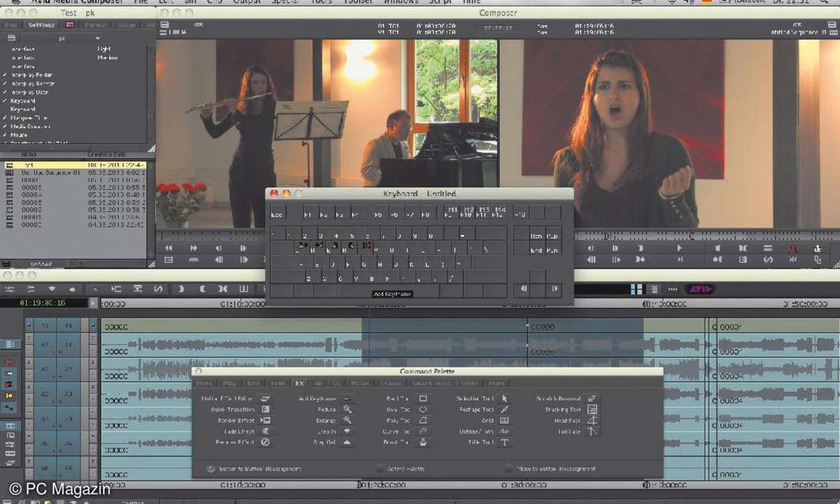Open Settings tab in Project window
This screenshot has width=840, height=504.
[x=41, y=24]
